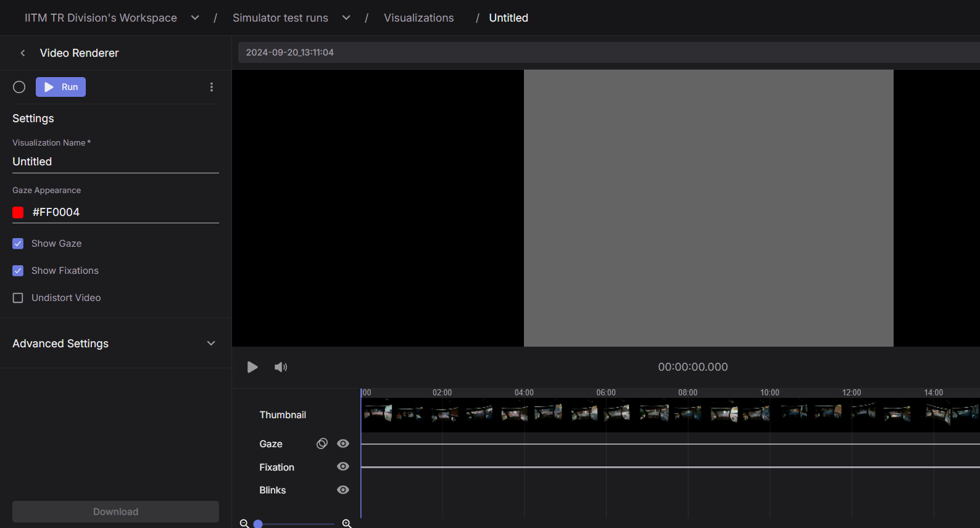Open Simulator test runs breadcrumb
This screenshot has width=980, height=528.
point(280,18)
